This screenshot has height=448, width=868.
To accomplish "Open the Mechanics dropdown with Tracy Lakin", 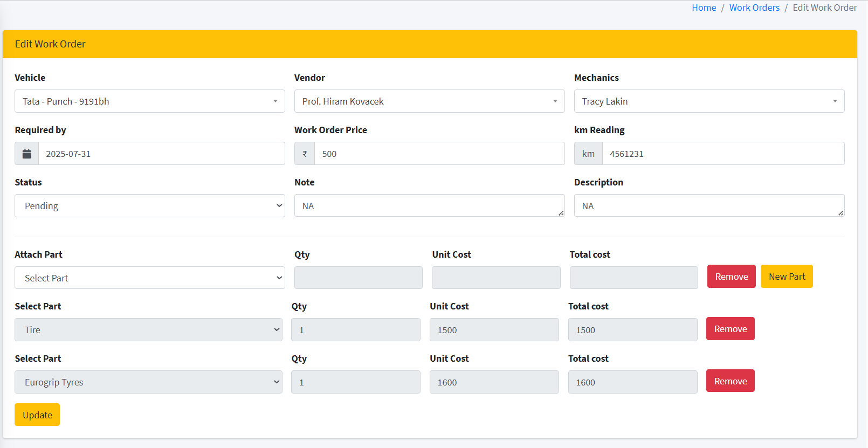I will click(709, 101).
